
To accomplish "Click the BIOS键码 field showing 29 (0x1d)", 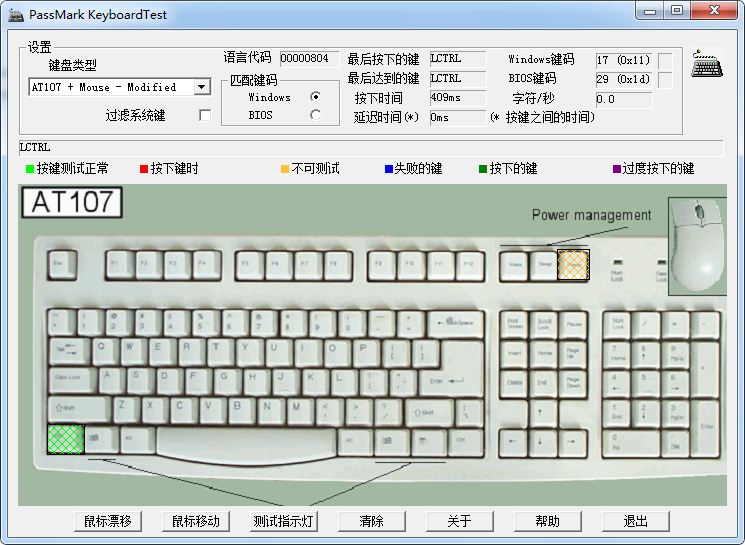I will (624, 80).
